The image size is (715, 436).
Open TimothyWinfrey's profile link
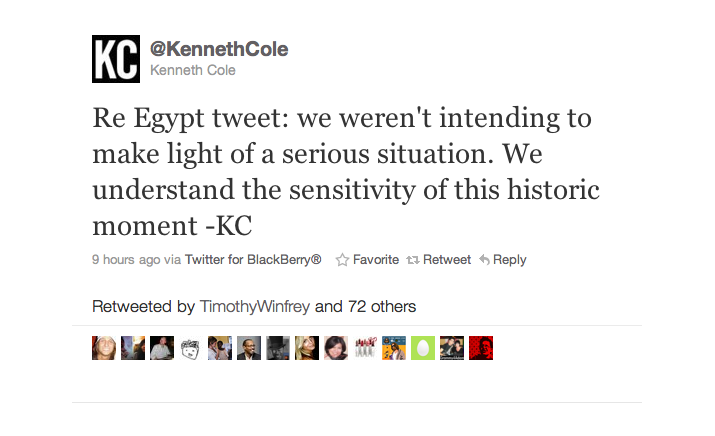point(255,306)
